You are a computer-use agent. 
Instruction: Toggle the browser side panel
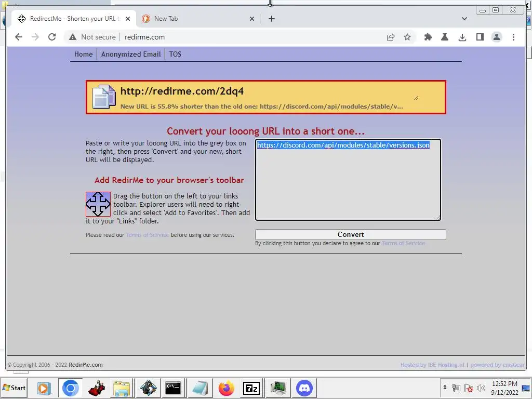click(x=480, y=37)
